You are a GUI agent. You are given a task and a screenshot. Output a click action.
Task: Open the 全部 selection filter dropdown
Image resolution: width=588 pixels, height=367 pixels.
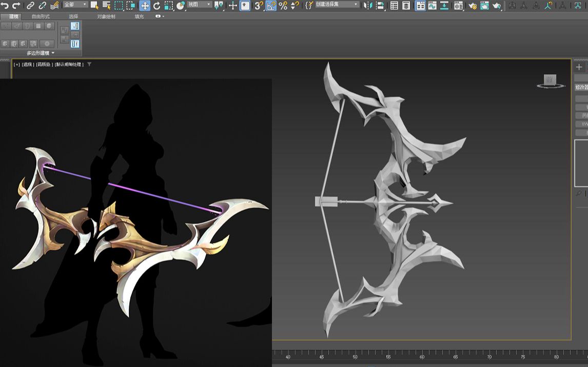[x=75, y=5]
